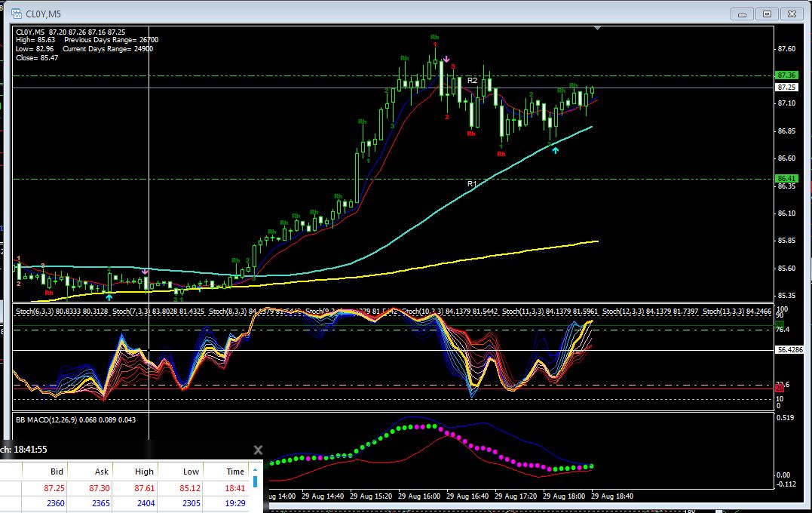Click the 29 Aug 17:20 time axis label
The width and height of the screenshot is (812, 513).
pyautogui.click(x=515, y=496)
